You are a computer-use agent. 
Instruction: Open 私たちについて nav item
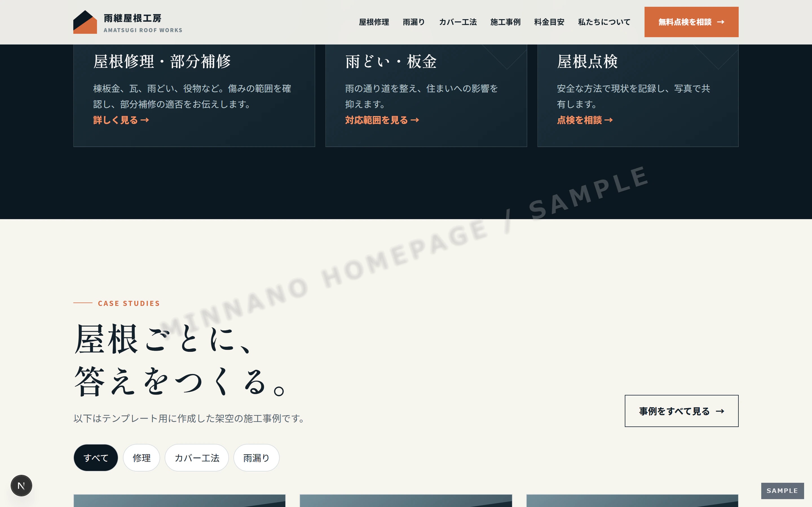pos(604,22)
